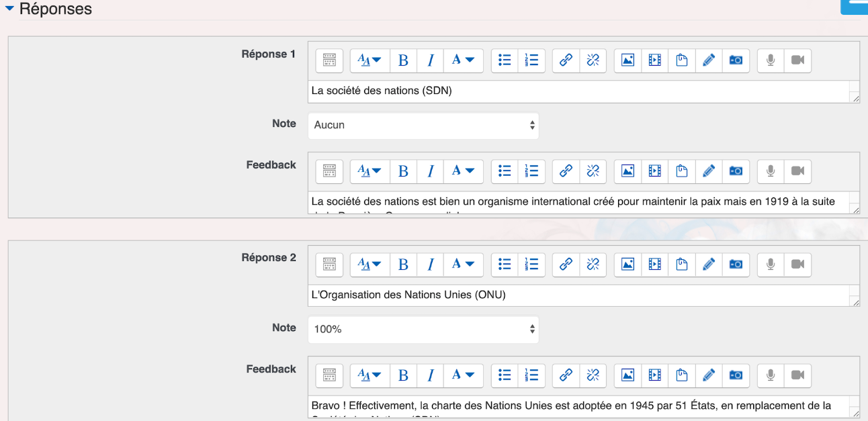The height and width of the screenshot is (421, 868).
Task: Toggle toolbar expansion in Réponse 2 Feedback editor
Action: point(329,375)
